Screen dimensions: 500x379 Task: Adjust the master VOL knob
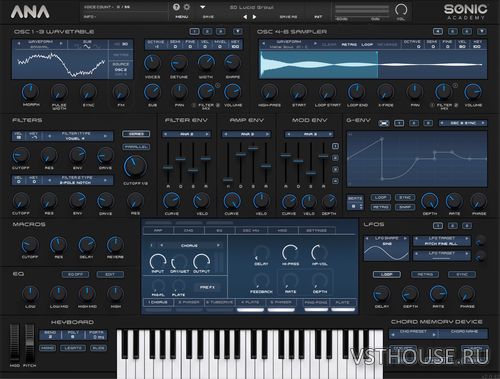tap(401, 10)
